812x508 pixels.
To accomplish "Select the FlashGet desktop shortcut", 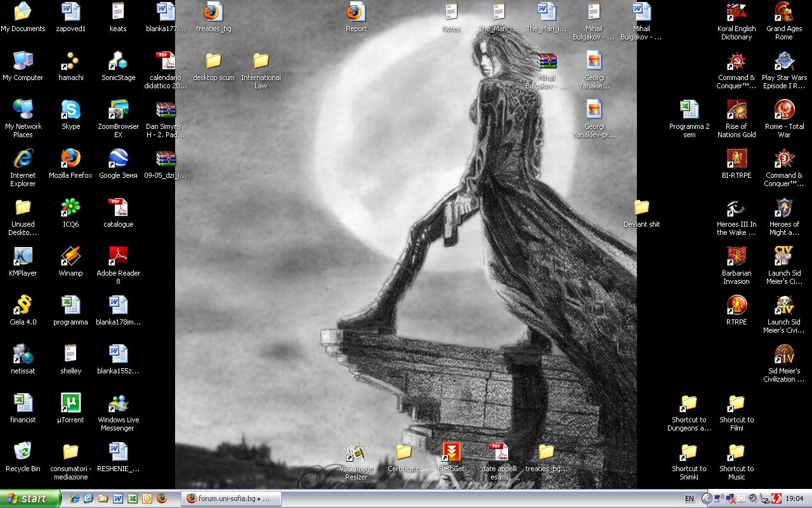I will (x=451, y=452).
